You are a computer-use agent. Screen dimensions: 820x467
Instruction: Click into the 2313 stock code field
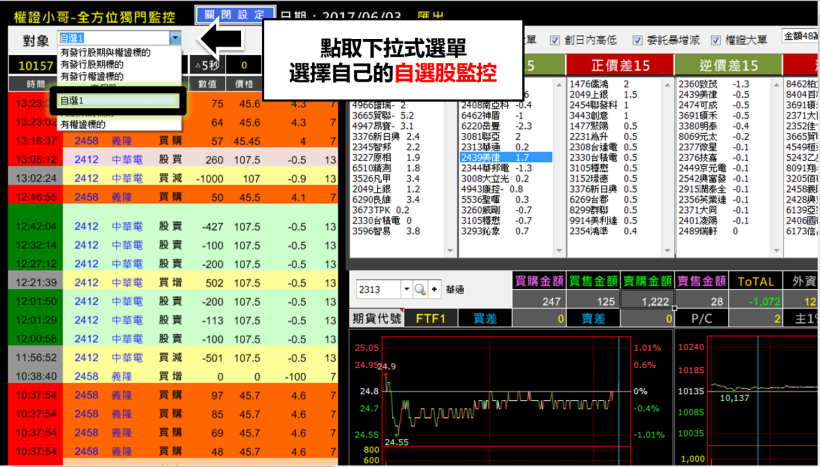(x=379, y=289)
